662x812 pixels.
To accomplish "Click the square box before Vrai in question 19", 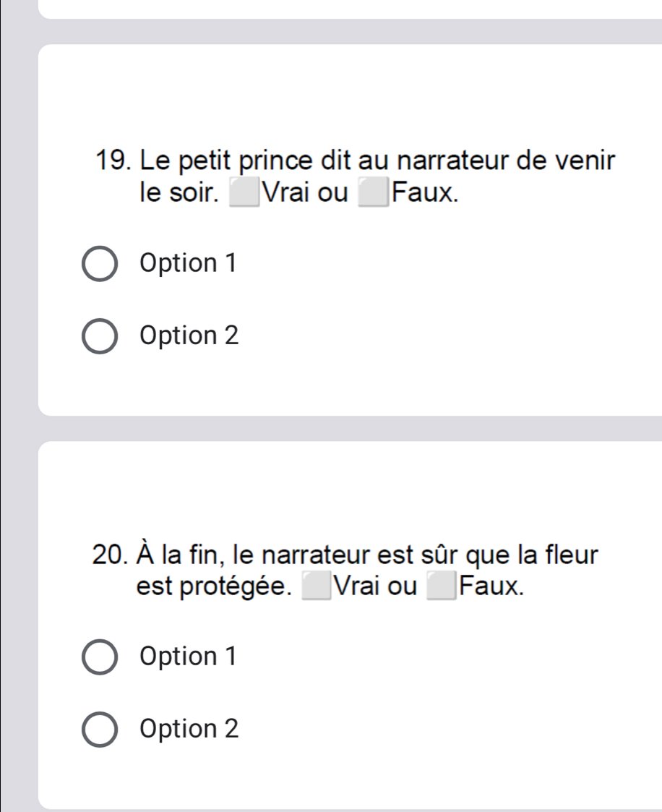I will [244, 195].
